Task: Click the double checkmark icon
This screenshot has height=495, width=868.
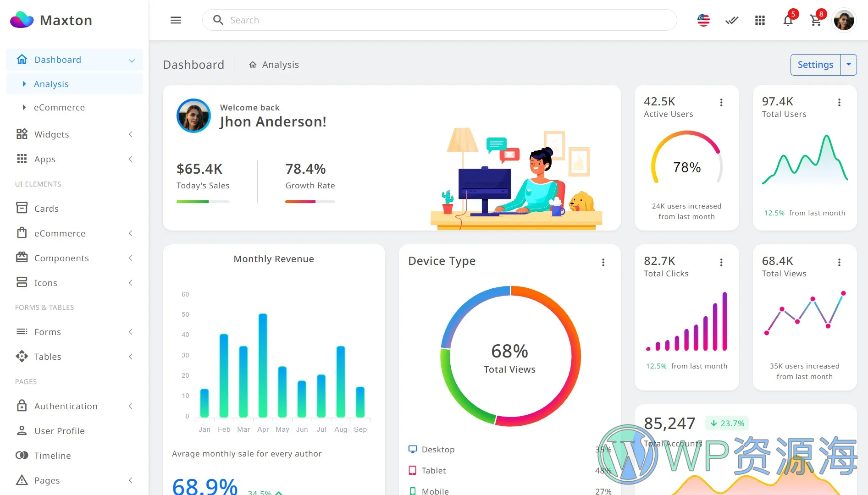Action: [x=732, y=20]
